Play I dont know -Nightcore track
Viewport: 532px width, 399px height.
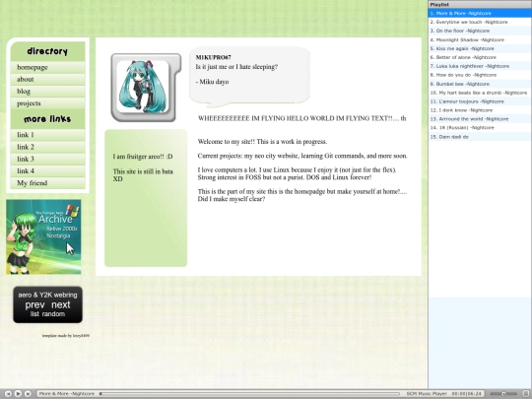pyautogui.click(x=480, y=110)
